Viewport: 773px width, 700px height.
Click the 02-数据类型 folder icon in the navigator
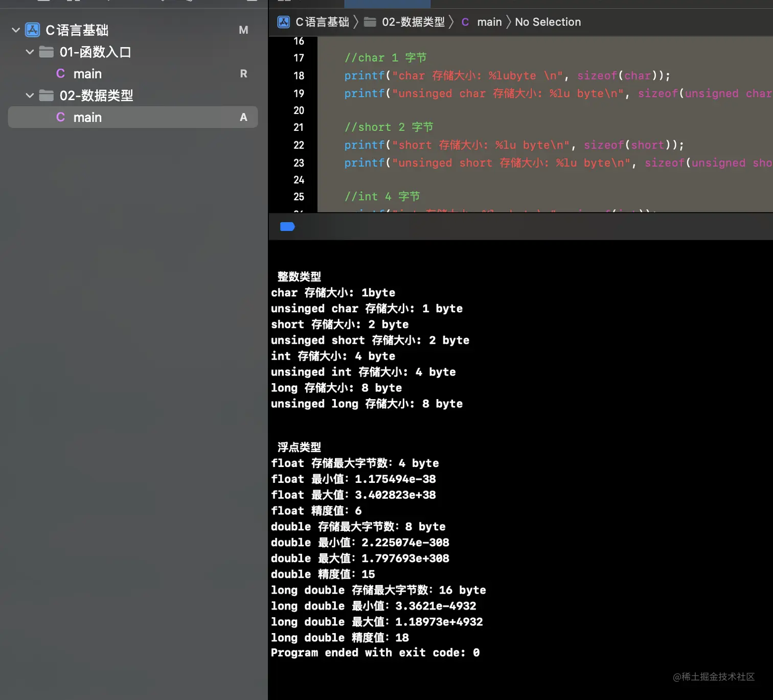pyautogui.click(x=47, y=96)
